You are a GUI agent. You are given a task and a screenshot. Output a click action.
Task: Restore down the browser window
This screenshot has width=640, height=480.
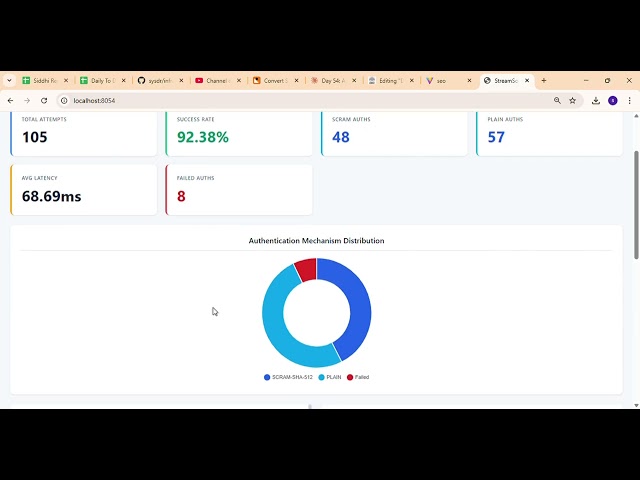[607, 81]
